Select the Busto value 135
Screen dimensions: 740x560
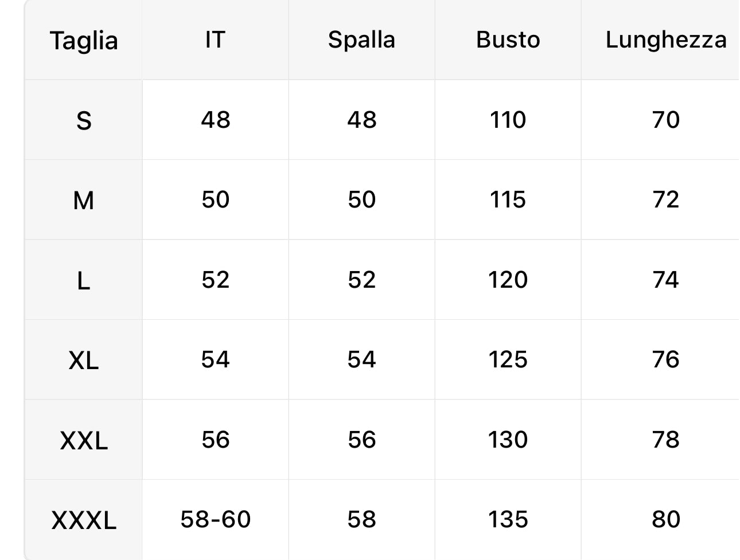pyautogui.click(x=508, y=520)
